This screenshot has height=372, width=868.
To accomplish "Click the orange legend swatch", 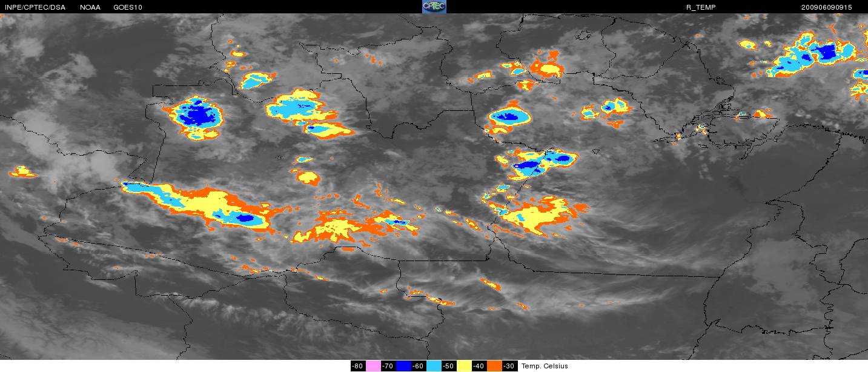I will [494, 366].
